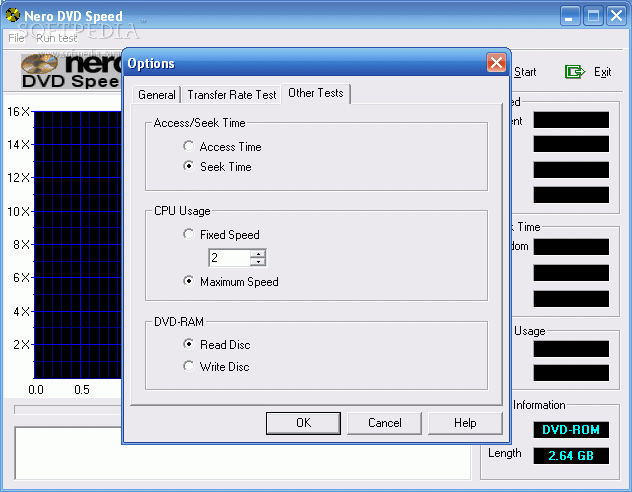Minimize the Nero DVD Speed window
The height and width of the screenshot is (492, 632).
(570, 16)
